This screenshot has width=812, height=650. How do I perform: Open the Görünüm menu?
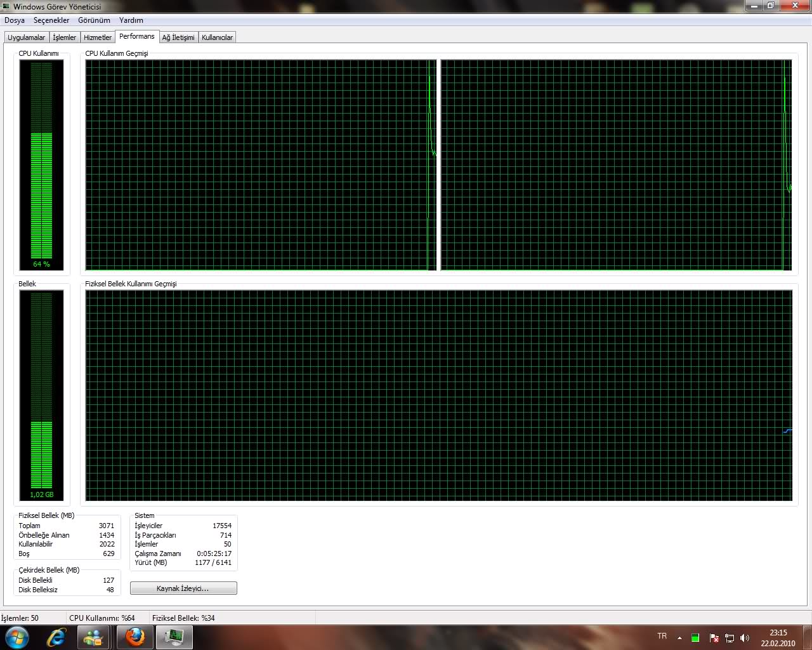point(94,20)
